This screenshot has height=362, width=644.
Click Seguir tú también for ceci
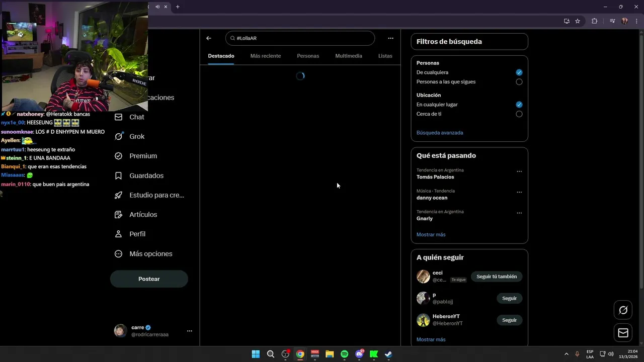[497, 277]
